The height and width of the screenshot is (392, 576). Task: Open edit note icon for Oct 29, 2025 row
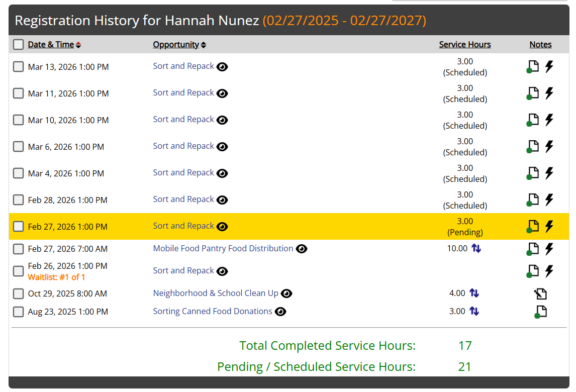540,293
